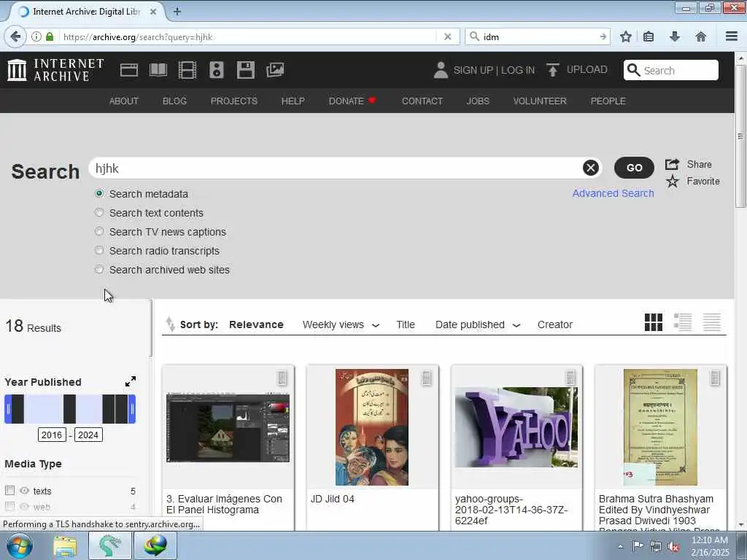
Task: Click the eye icon beside texts
Action: (24, 491)
